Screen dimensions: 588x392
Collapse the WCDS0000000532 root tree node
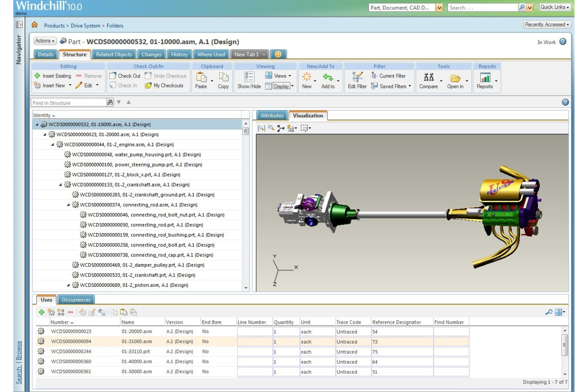click(37, 125)
